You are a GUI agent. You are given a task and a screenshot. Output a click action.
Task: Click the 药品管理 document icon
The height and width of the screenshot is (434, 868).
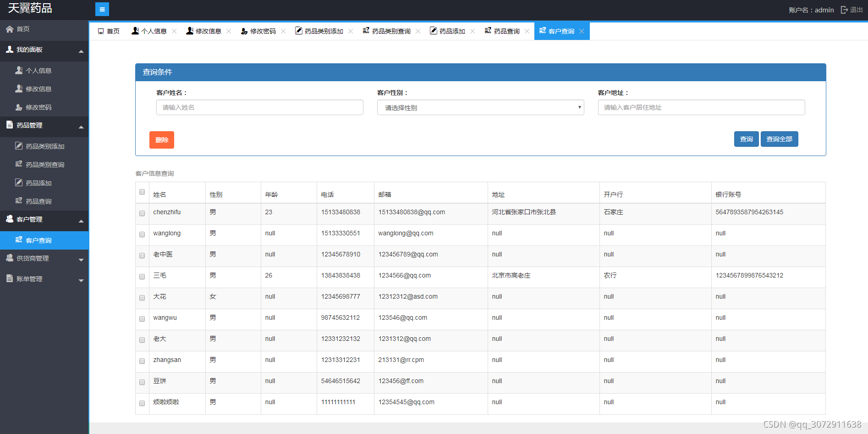click(10, 125)
